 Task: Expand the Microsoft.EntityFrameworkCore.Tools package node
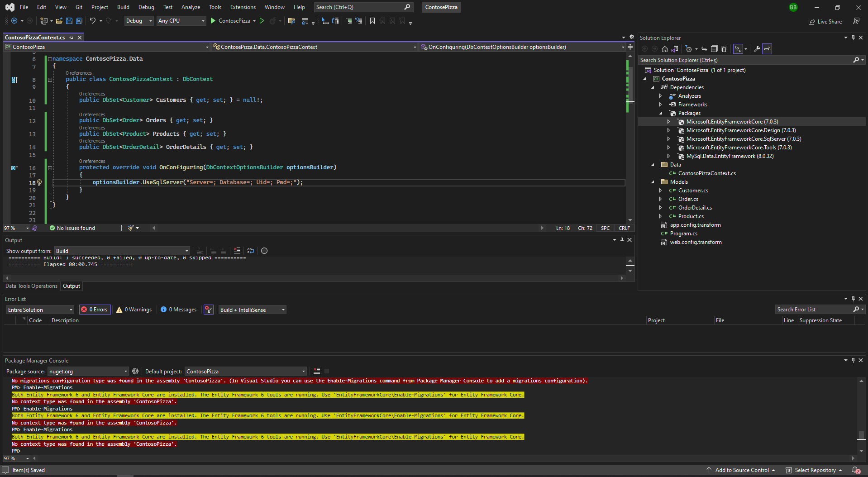pyautogui.click(x=668, y=148)
